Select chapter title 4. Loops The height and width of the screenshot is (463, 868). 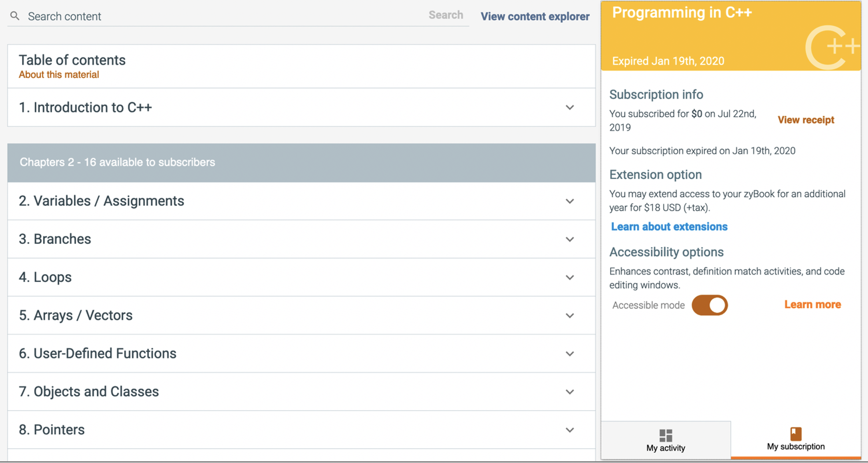(x=45, y=277)
